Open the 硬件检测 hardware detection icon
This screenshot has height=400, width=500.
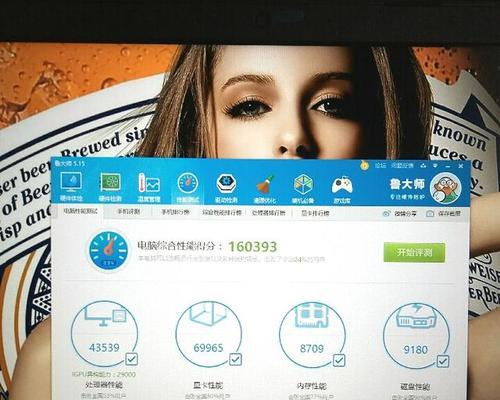point(110,187)
